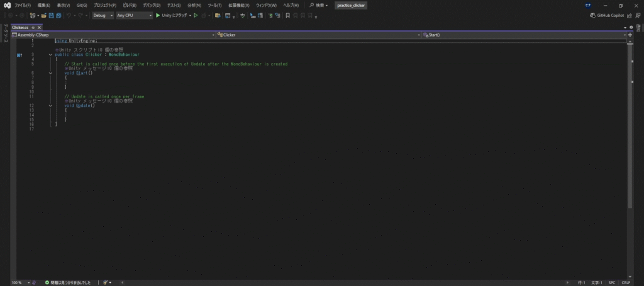Viewport: 644px width, 286px height.
Task: Click the split editor plus icon
Action: 630,35
